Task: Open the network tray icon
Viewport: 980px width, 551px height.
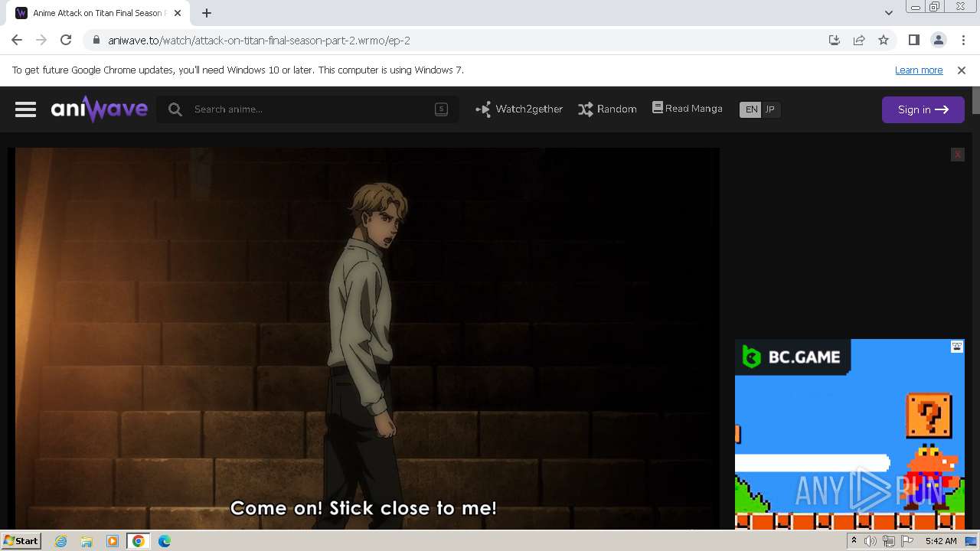Action: pyautogui.click(x=889, y=541)
